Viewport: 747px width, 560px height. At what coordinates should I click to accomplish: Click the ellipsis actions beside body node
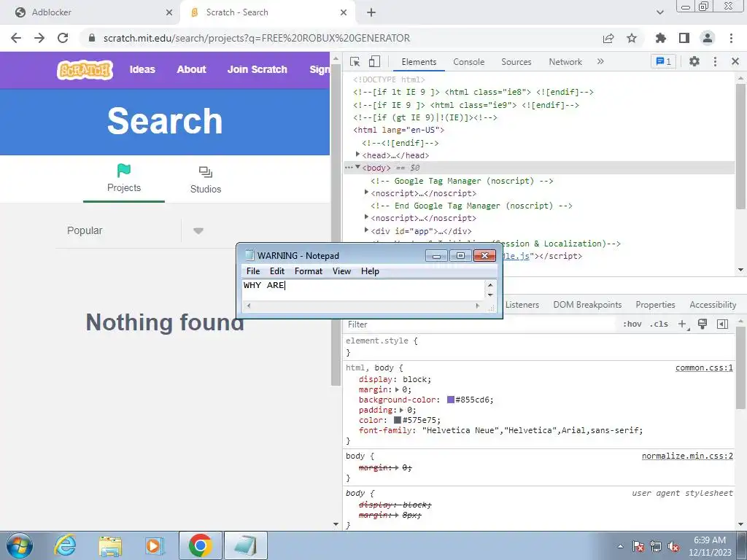pos(349,168)
